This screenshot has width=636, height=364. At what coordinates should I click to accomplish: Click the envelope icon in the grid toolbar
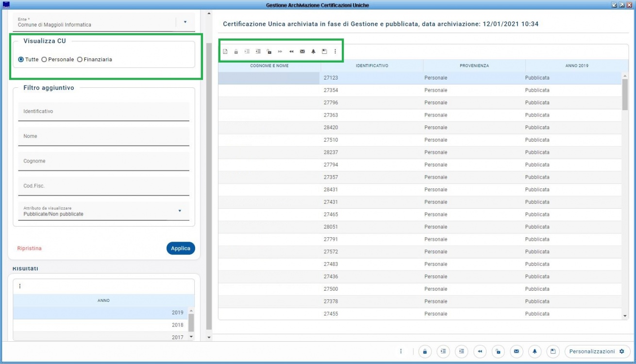pyautogui.click(x=302, y=51)
